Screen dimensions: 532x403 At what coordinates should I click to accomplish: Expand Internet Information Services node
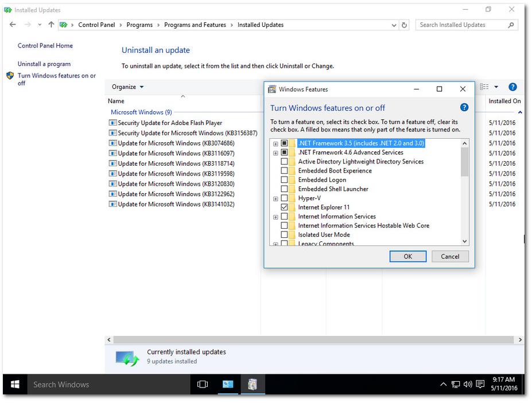[275, 217]
